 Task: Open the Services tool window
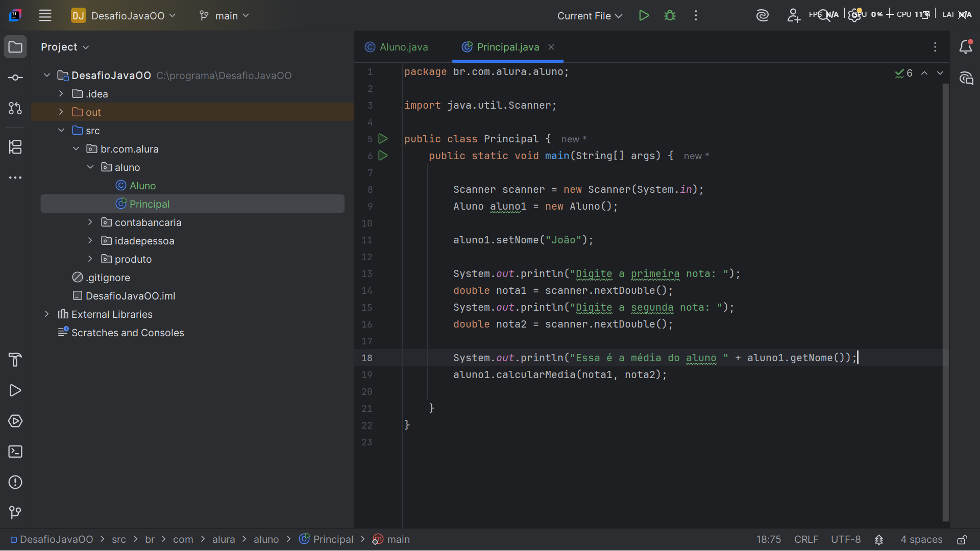tap(15, 421)
